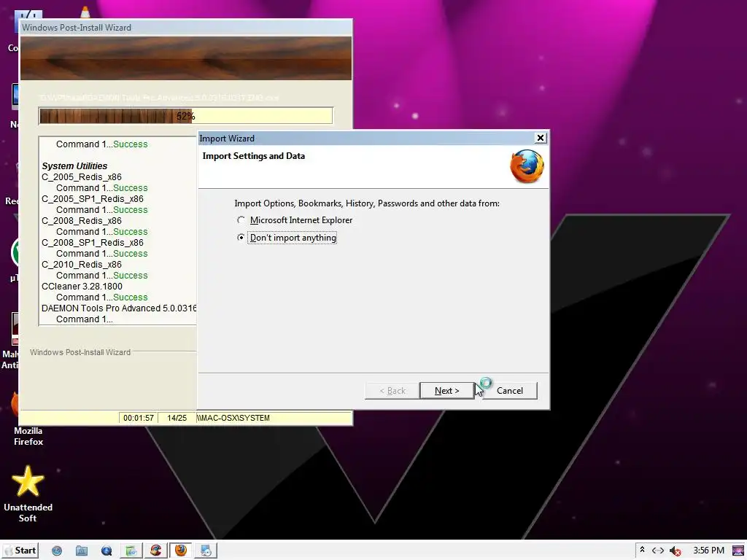
Task: Click the Import Settings and Data heading
Action: coord(253,156)
